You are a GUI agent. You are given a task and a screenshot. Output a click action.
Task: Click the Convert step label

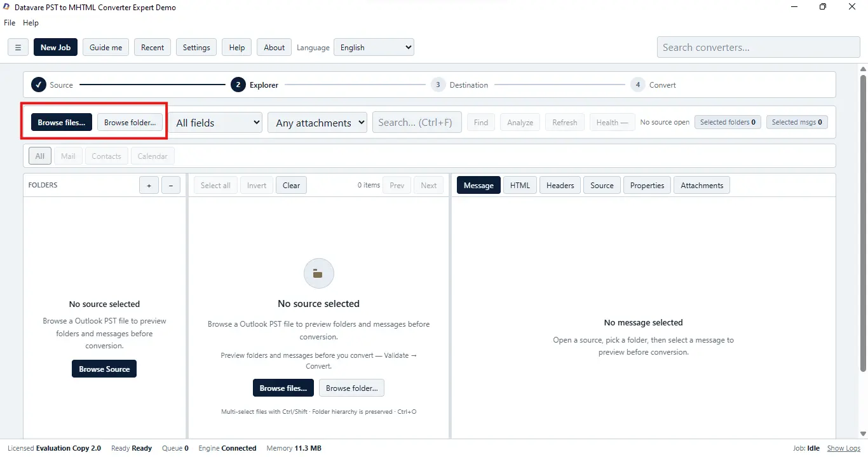point(662,85)
